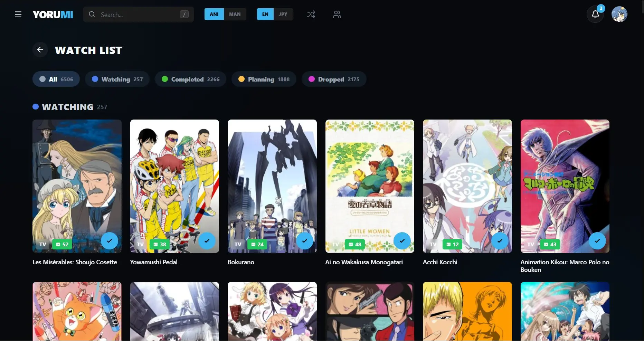Image resolution: width=644 pixels, height=341 pixels.
Task: Click the TV badge on Ai no Wakakusa card
Action: [335, 244]
